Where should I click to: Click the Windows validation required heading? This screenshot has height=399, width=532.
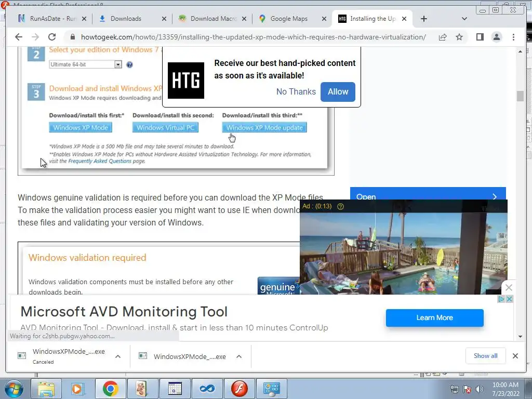[x=87, y=258]
